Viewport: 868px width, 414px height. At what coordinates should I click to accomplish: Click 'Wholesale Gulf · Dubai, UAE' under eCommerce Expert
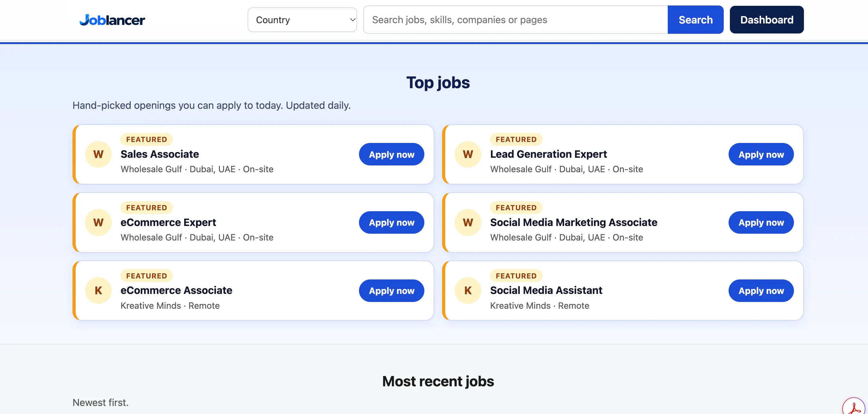(178, 238)
